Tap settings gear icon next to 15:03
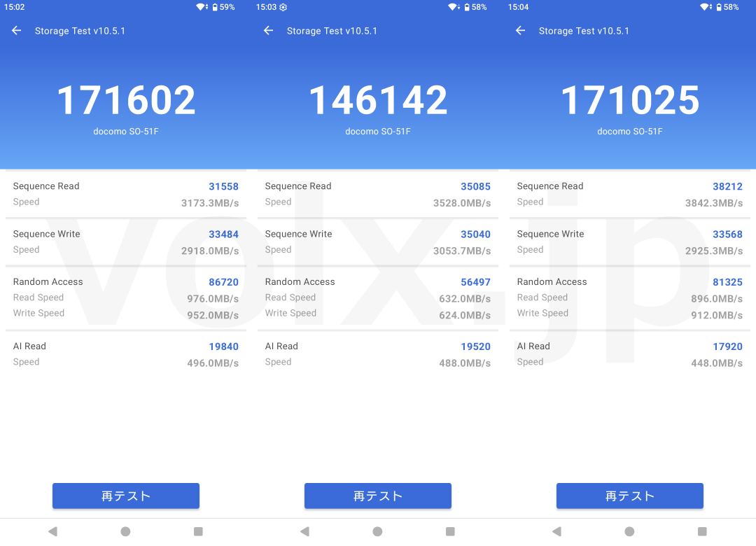Image resolution: width=756 pixels, height=546 pixels. point(283,7)
